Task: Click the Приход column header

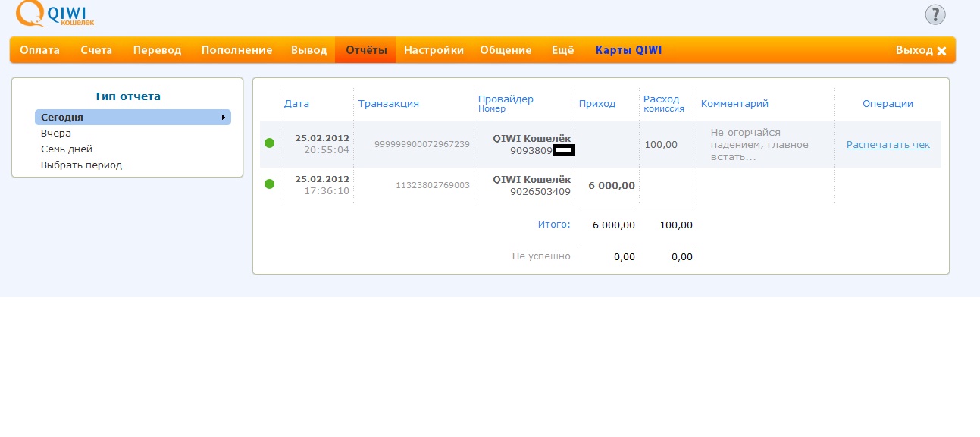Action: tap(597, 103)
